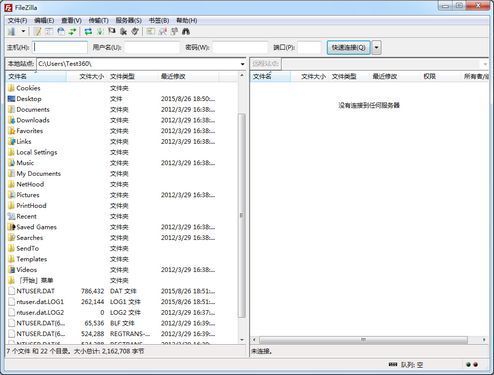This screenshot has height=375, width=494.
Task: Click the reconnect to server icon
Action: pos(135,32)
